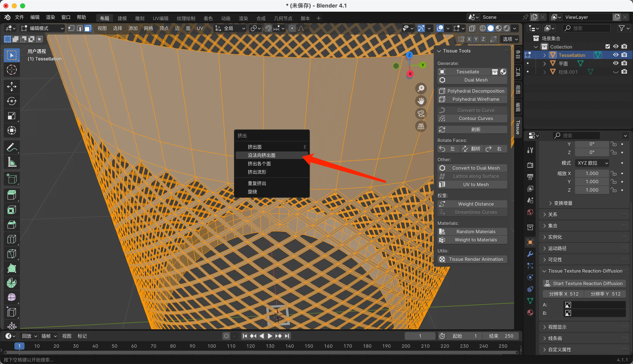The image size is (633, 364).
Task: Open the modifier wrench properties tab
Action: tap(530, 254)
